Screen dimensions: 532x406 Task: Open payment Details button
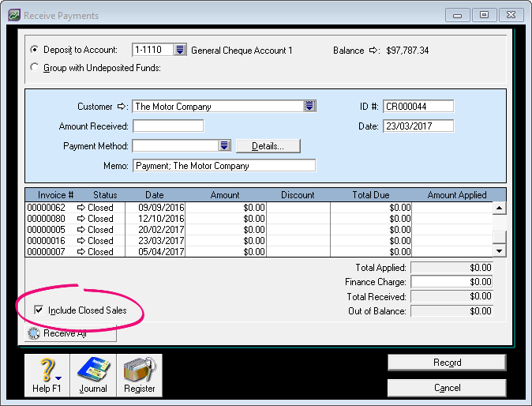269,146
